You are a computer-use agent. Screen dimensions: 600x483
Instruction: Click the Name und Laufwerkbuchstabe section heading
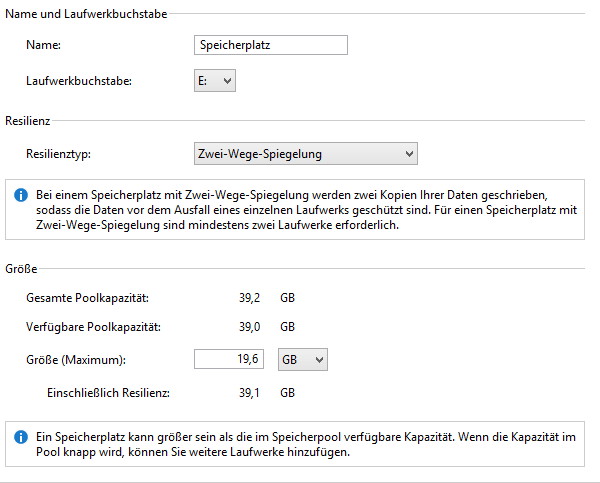click(86, 14)
